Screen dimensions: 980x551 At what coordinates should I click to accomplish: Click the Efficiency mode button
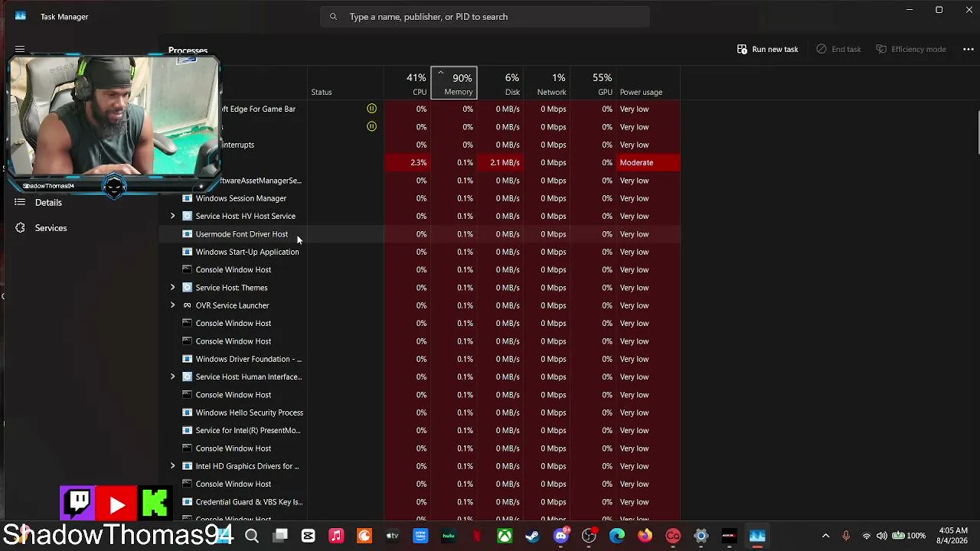click(911, 49)
